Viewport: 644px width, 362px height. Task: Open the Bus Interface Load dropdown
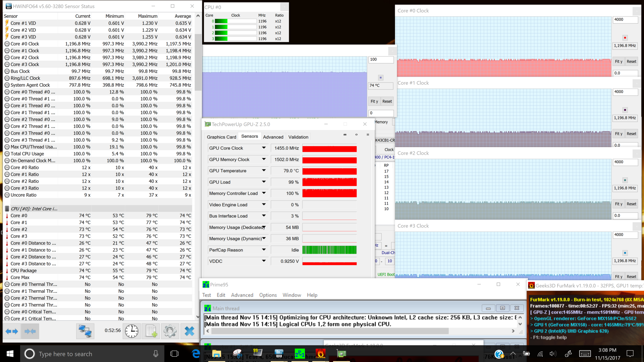264,216
